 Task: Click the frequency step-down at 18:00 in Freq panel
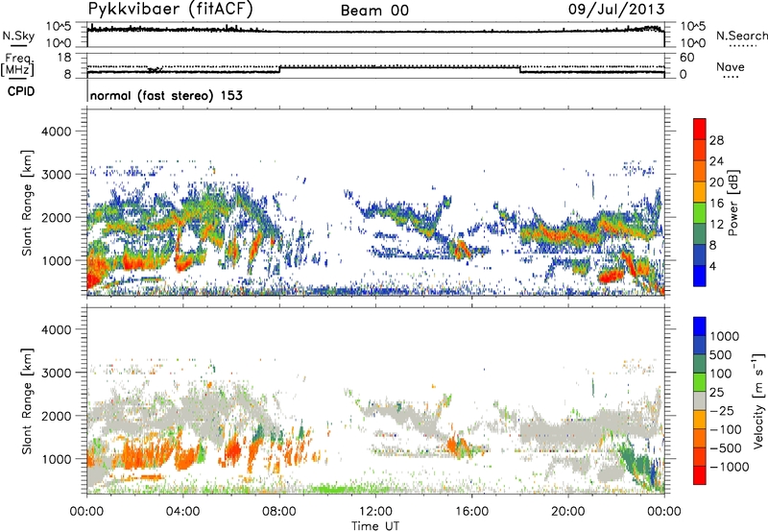coord(520,69)
